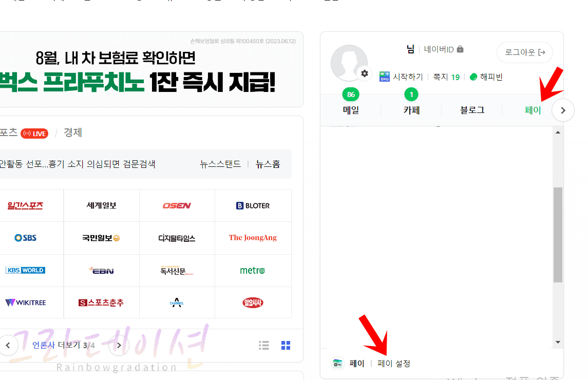588x380 pixels.
Task: Switch to the 블로그 tab
Action: (472, 110)
